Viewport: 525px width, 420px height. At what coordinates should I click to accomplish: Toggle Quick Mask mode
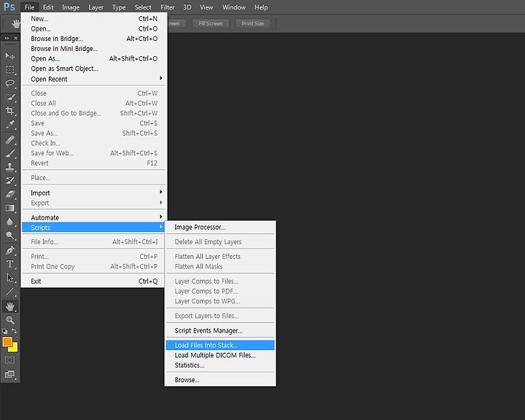9,360
